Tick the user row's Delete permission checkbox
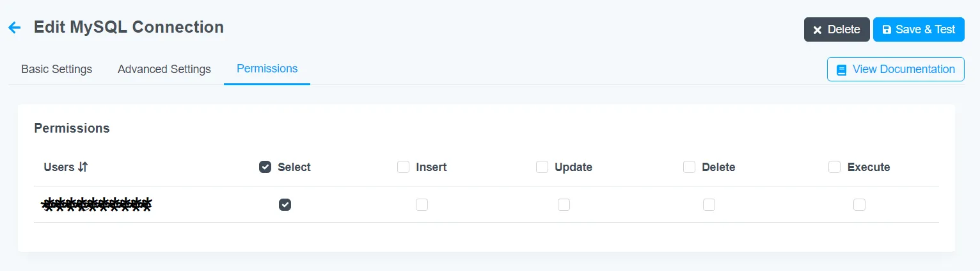Viewport: 980px width, 271px height. point(709,204)
